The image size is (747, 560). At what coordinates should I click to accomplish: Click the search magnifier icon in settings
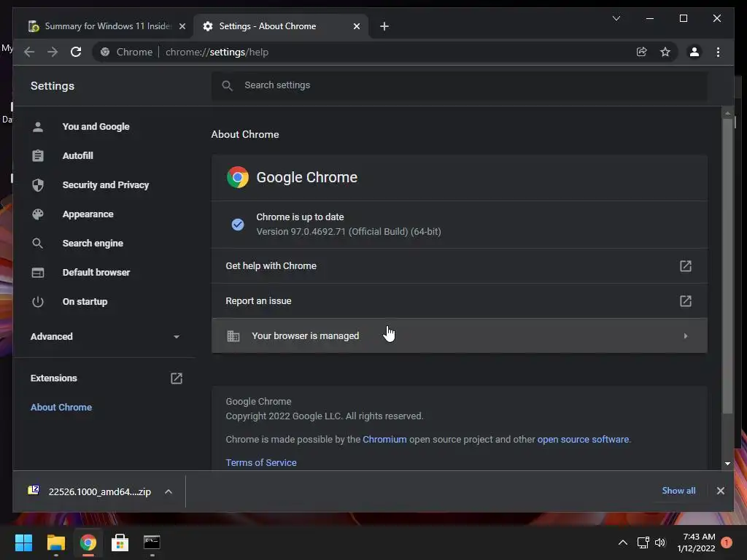click(x=228, y=85)
